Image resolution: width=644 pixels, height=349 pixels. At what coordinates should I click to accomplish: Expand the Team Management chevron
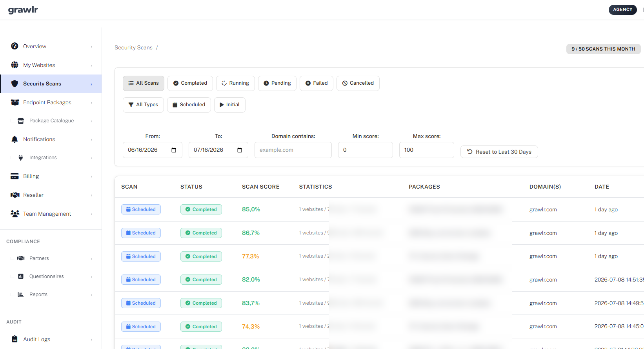pyautogui.click(x=91, y=214)
